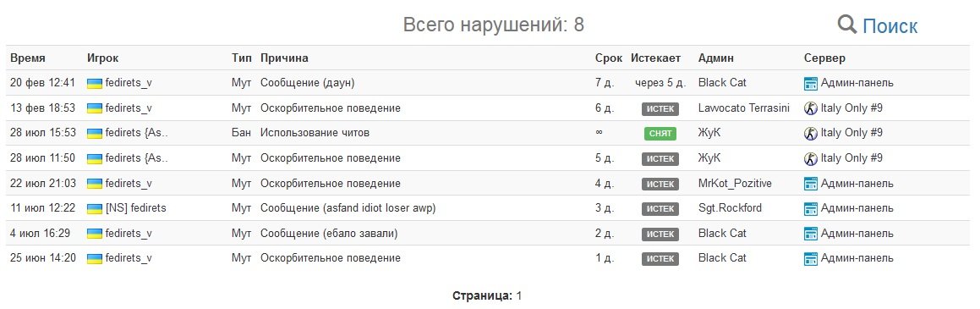Click the Админ-панель icon in 20 фев row
Image resolution: width=980 pixels, height=309 pixels.
coord(811,83)
